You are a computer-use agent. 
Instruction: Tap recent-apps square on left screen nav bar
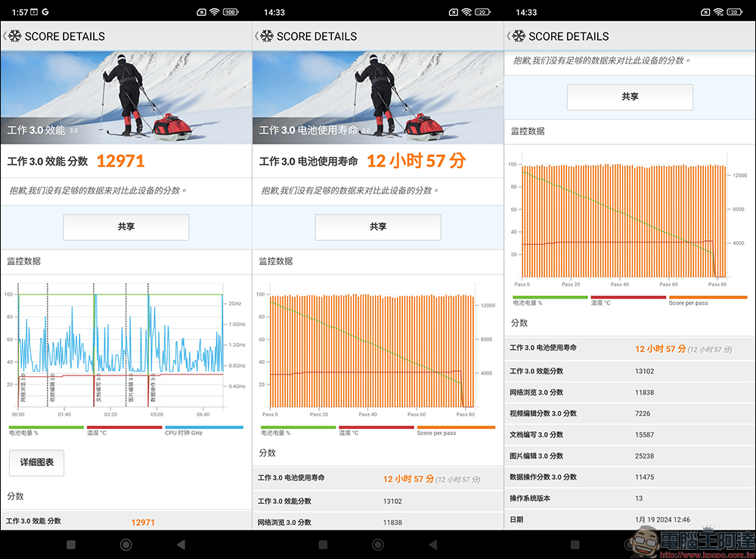tap(71, 545)
